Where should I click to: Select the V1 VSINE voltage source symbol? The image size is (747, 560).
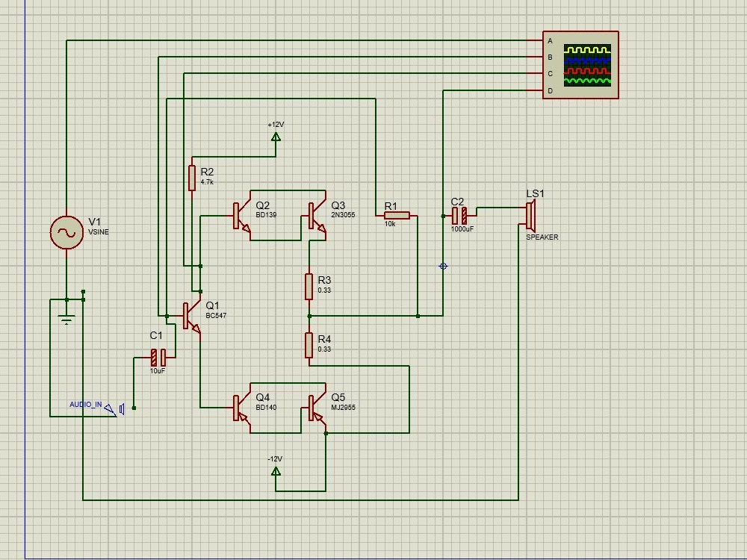[x=66, y=232]
